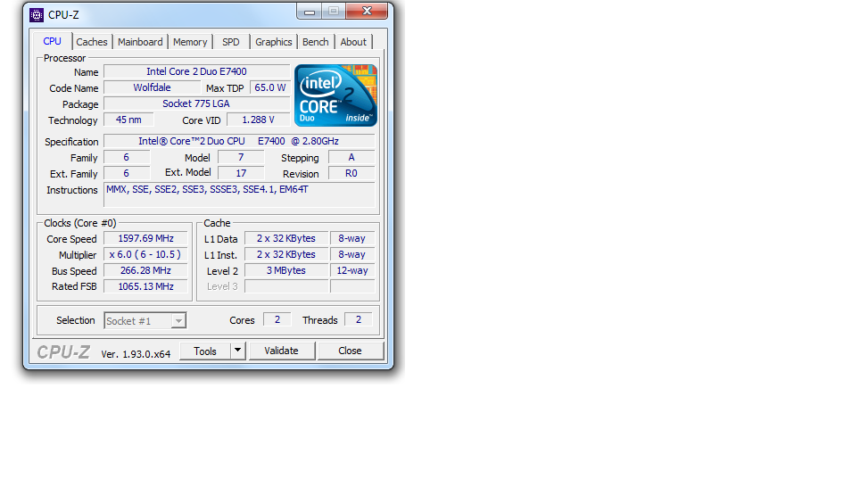
Task: Open the Mainboard tab
Action: point(140,42)
